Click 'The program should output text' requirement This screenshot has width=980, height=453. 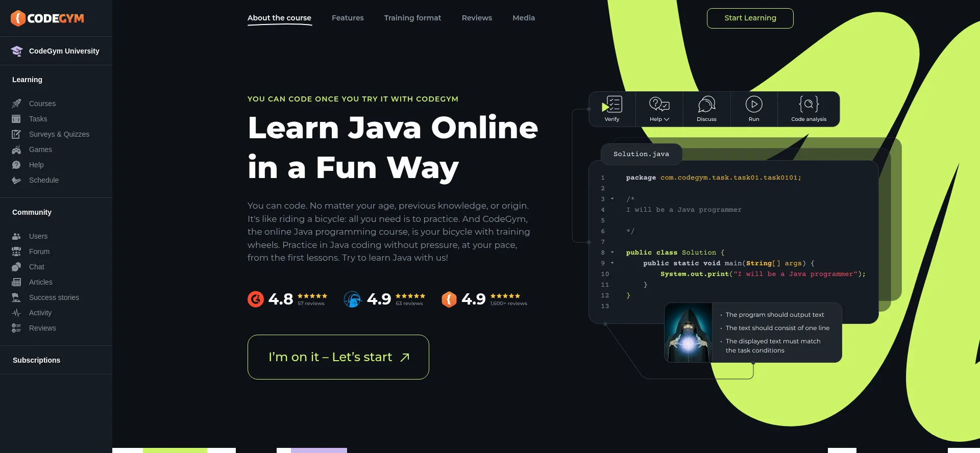click(775, 315)
